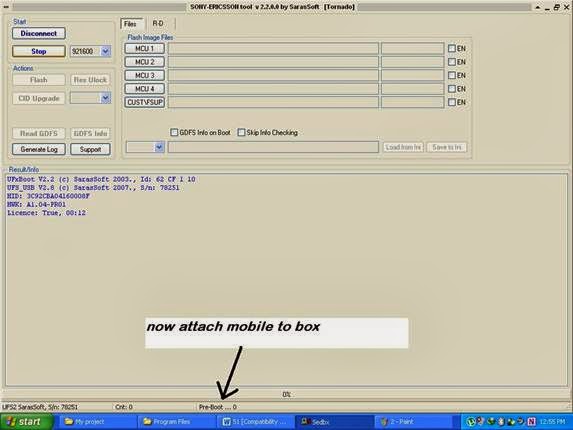Switch to the Compatibility document taskbar item
Viewport: 573px width, 430px height.
[x=255, y=422]
